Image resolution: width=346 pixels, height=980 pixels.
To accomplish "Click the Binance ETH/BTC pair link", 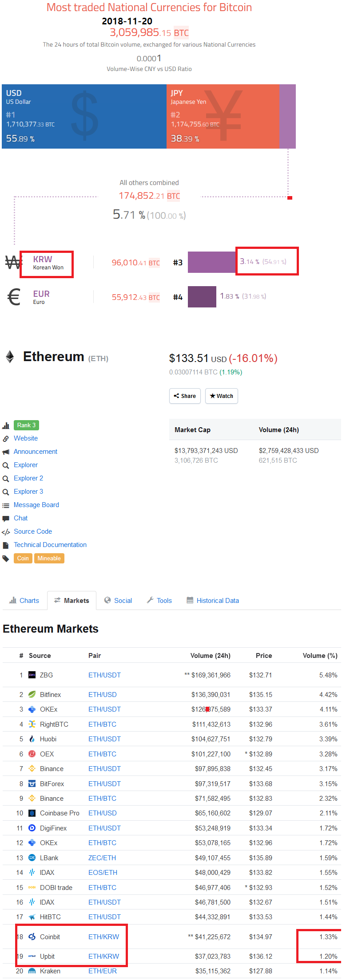I will point(102,798).
